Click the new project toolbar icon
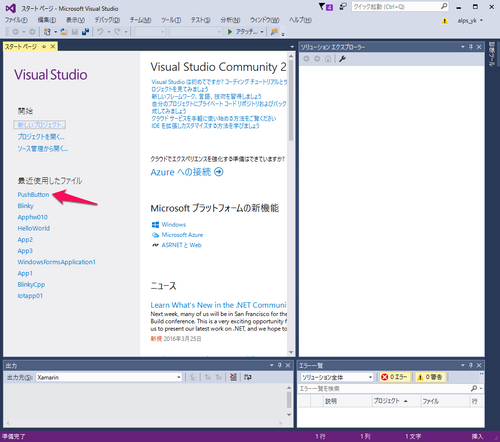 (x=47, y=32)
